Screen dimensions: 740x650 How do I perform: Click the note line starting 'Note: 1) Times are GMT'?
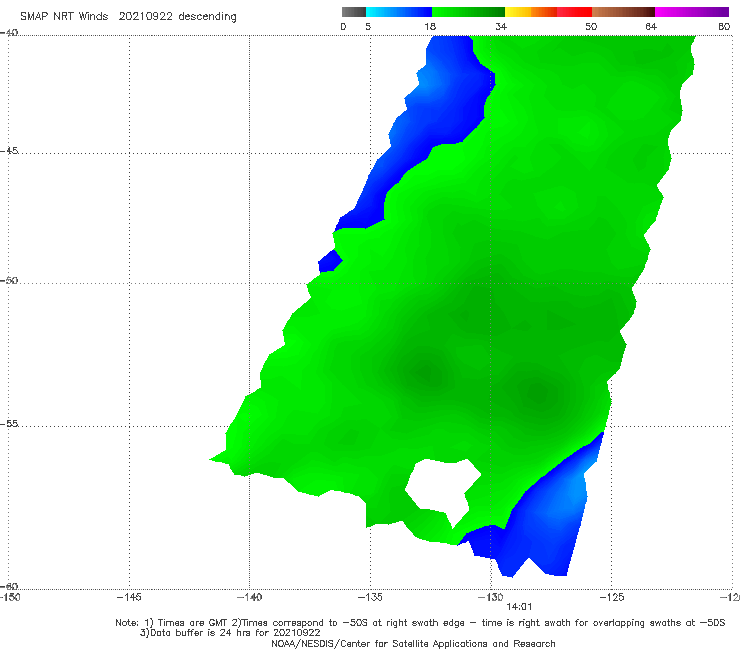click(x=420, y=623)
